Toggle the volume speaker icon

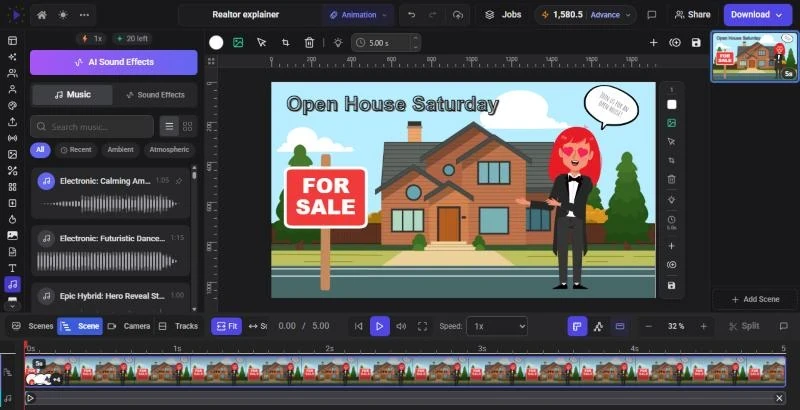(x=402, y=326)
